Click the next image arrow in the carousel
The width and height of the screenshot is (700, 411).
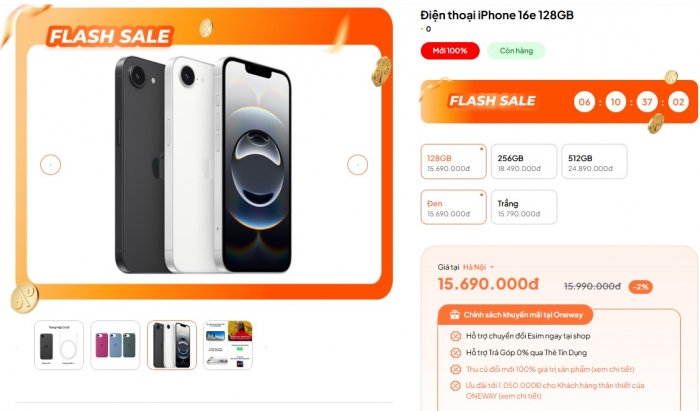point(358,165)
